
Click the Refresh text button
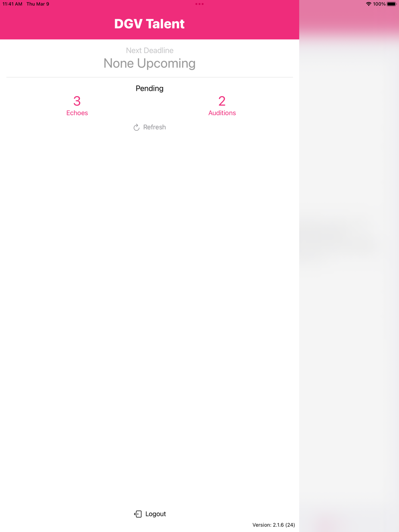[154, 127]
